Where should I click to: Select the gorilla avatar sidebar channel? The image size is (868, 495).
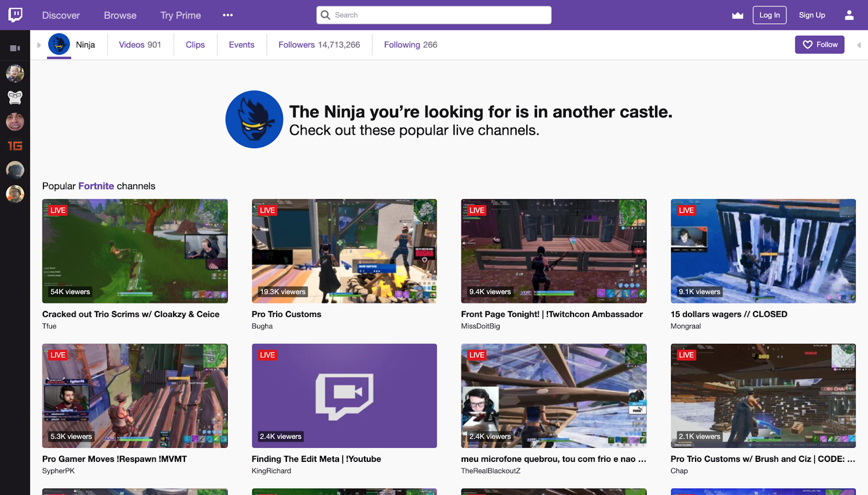tap(15, 97)
